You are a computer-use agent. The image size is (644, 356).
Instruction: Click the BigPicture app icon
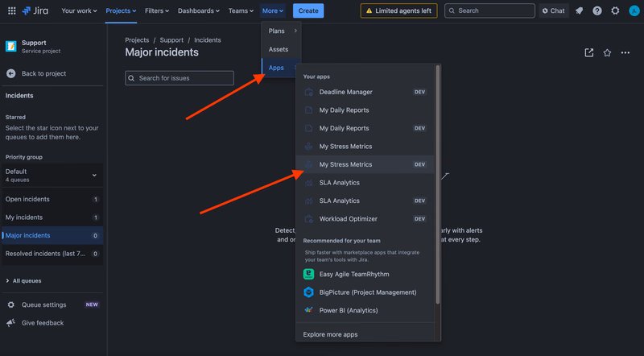pos(308,292)
